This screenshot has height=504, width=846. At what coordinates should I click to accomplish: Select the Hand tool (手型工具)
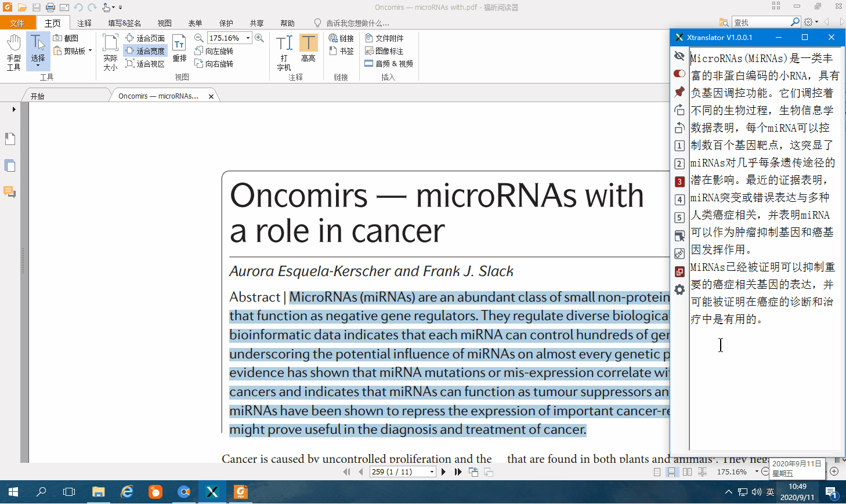coord(14,52)
